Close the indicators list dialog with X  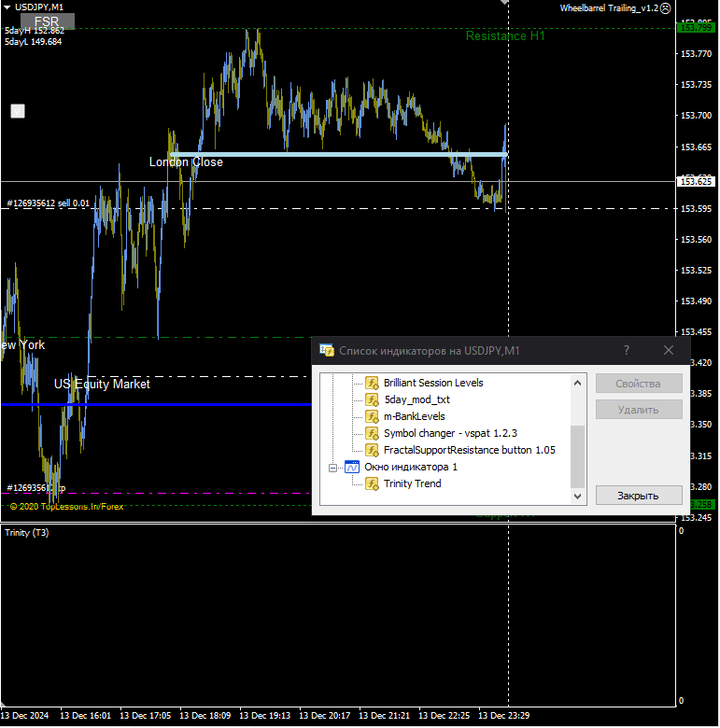pos(668,350)
